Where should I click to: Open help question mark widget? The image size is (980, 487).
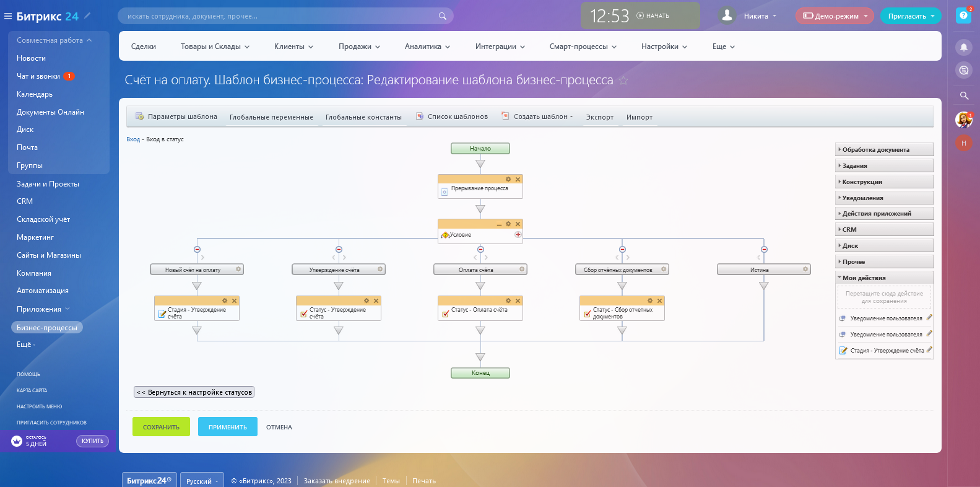pos(964,15)
